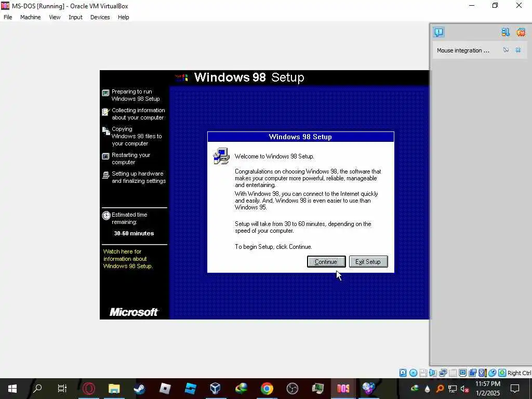Click the setup computer icon in dialog

tap(221, 156)
